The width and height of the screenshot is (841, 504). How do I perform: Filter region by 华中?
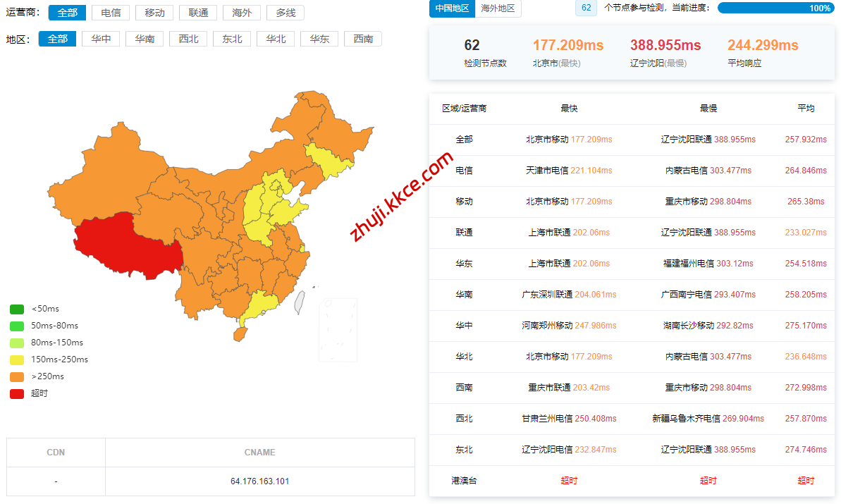point(101,39)
